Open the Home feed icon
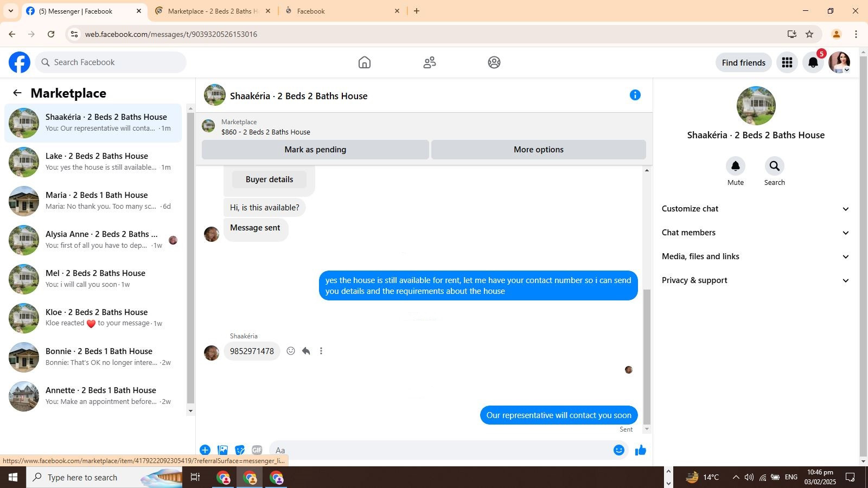The image size is (868, 488). coord(365,62)
